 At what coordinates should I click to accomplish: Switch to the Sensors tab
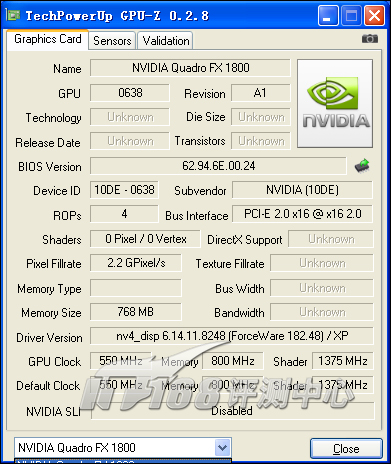pyautogui.click(x=112, y=41)
